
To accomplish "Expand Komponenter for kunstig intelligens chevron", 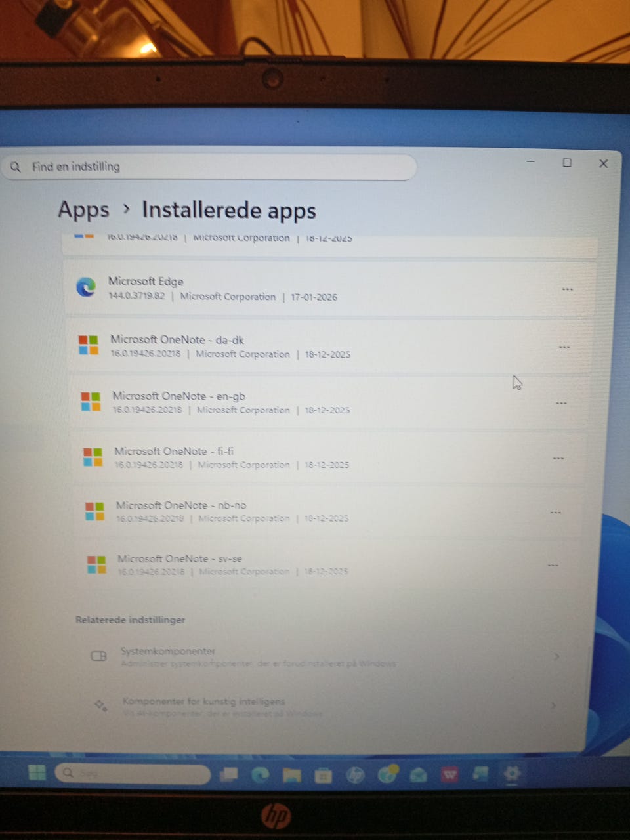I will [554, 705].
